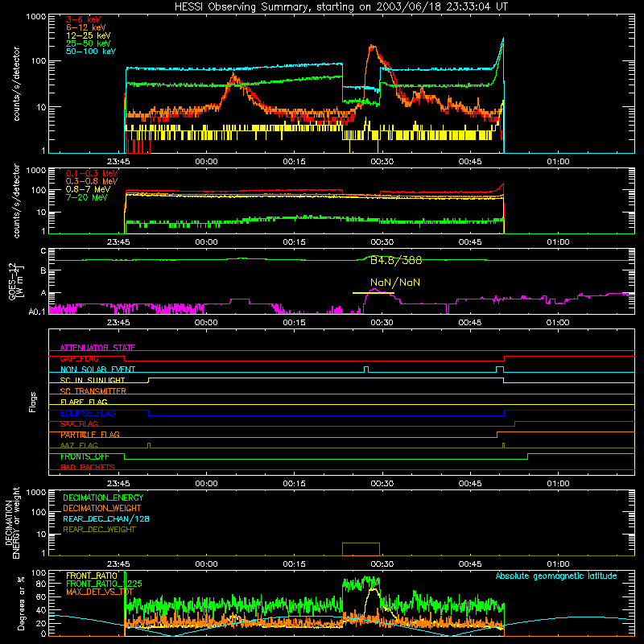644x644 pixels.
Task: Click the 00:15 tick label under GOES panel
Action: tap(294, 323)
